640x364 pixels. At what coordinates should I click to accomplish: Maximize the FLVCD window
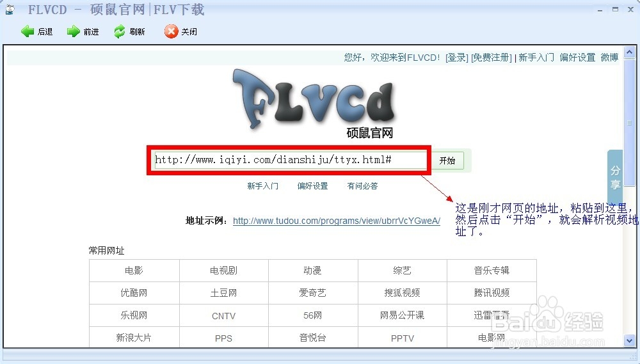[615, 10]
